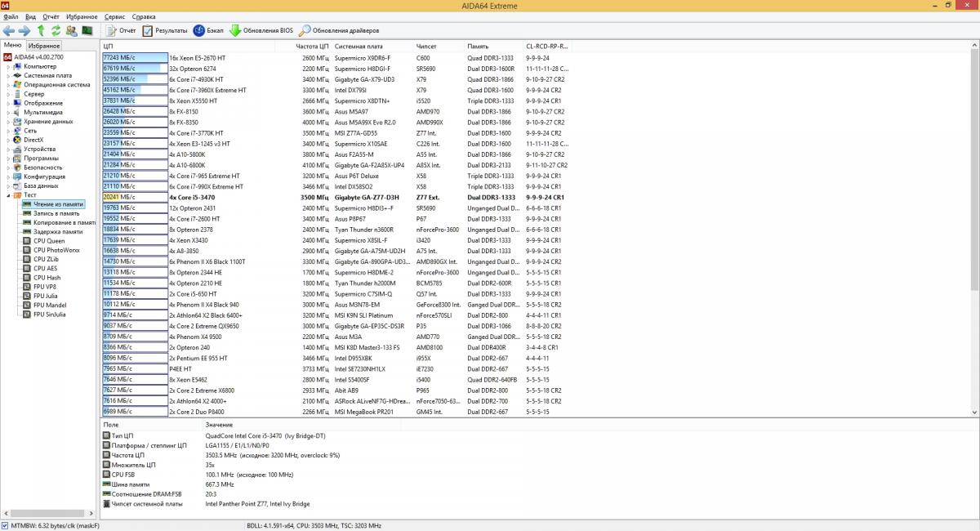
Task: Sort by the Частота ЦП column header
Action: pyautogui.click(x=312, y=47)
